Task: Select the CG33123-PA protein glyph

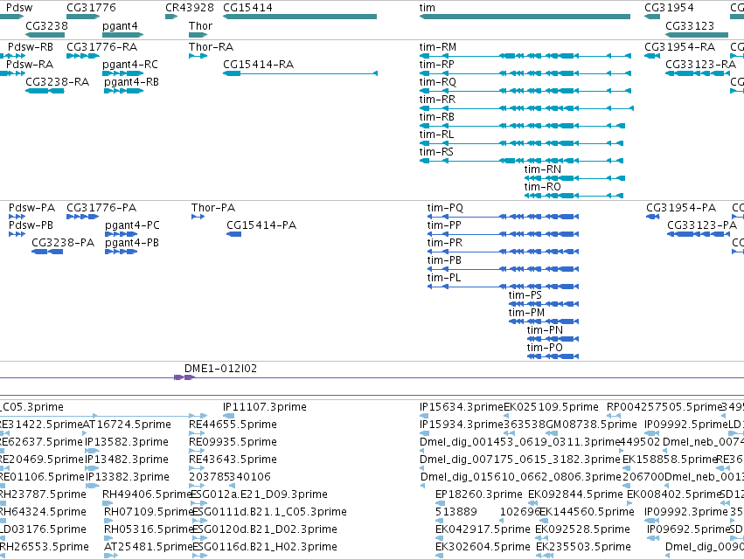Action: click(x=699, y=234)
